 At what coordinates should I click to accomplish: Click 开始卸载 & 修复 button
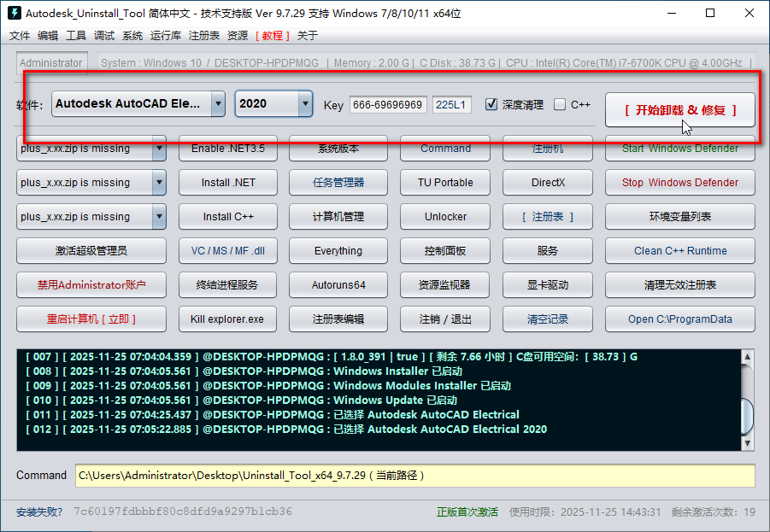(x=680, y=110)
